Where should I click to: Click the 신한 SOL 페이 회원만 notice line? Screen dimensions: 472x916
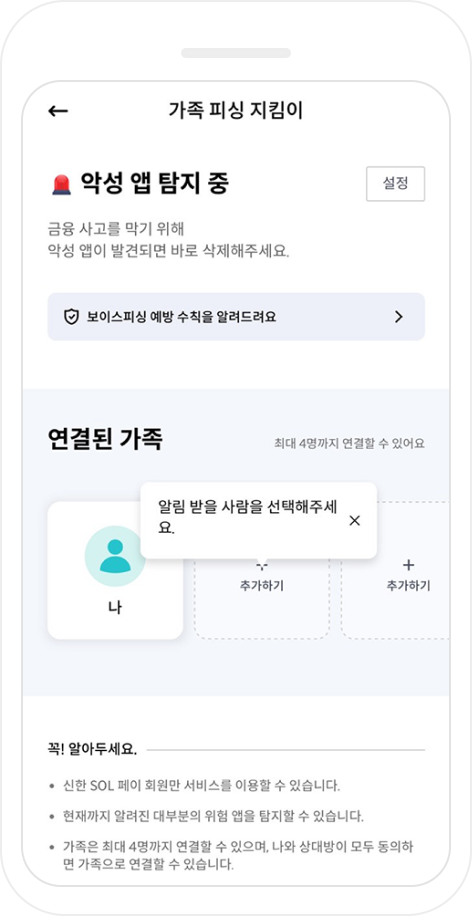(201, 785)
